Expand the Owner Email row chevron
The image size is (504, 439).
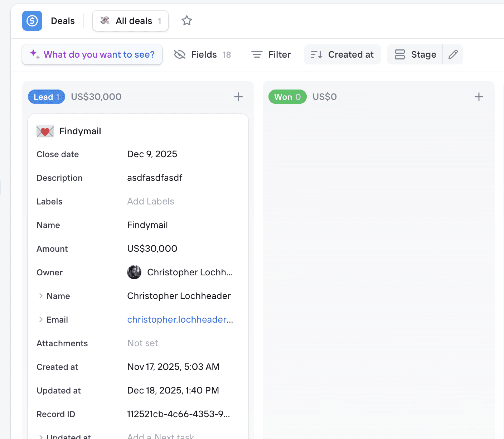point(41,319)
